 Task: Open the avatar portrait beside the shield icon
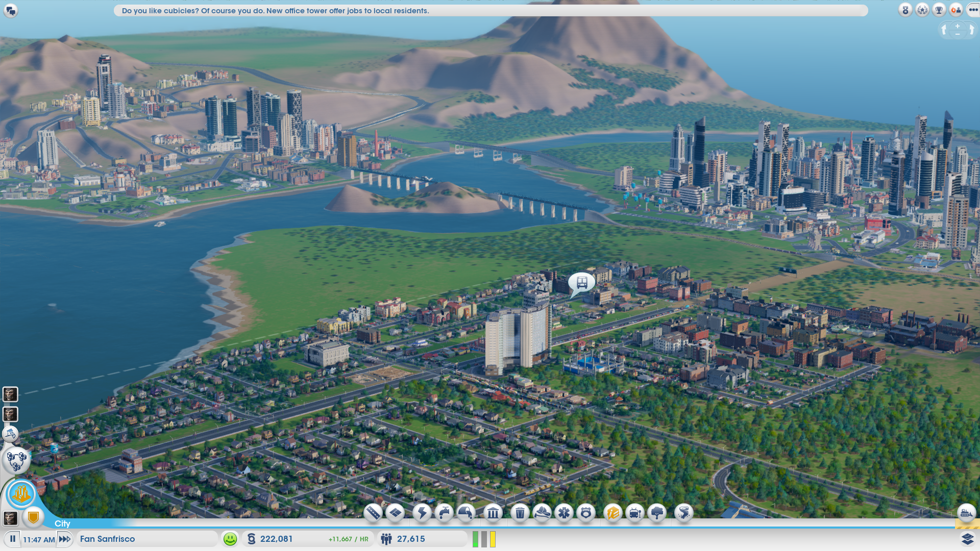pos(10,518)
